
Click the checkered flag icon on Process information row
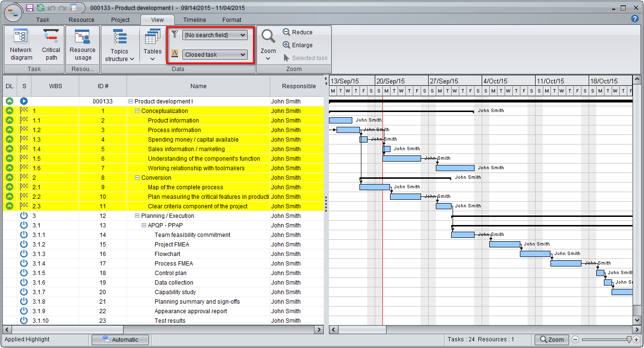24,130
